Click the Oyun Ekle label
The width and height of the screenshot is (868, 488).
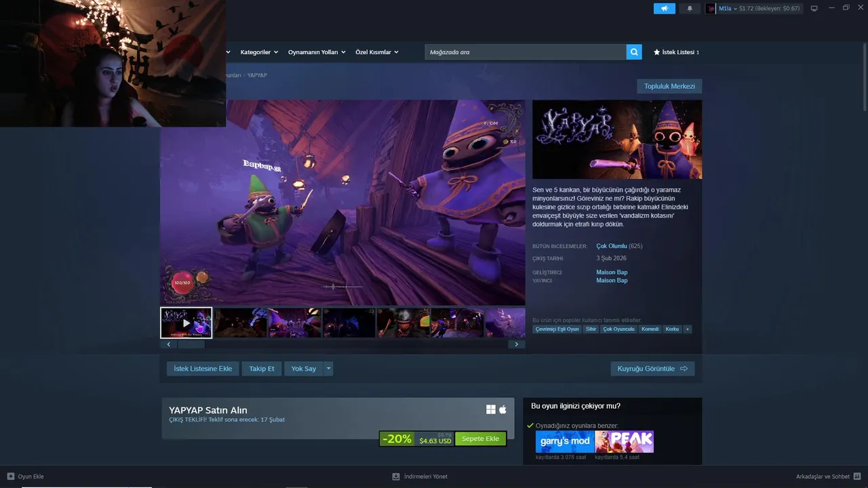tap(31, 476)
